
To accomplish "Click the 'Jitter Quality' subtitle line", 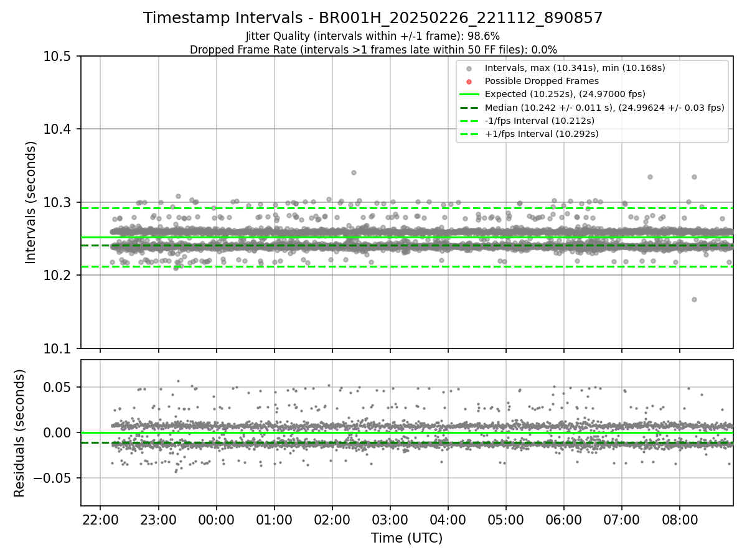I will [373, 36].
